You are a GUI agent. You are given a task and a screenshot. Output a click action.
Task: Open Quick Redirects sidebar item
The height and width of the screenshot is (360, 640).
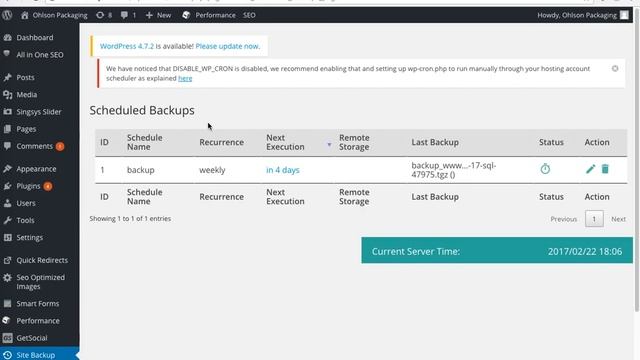(42, 260)
